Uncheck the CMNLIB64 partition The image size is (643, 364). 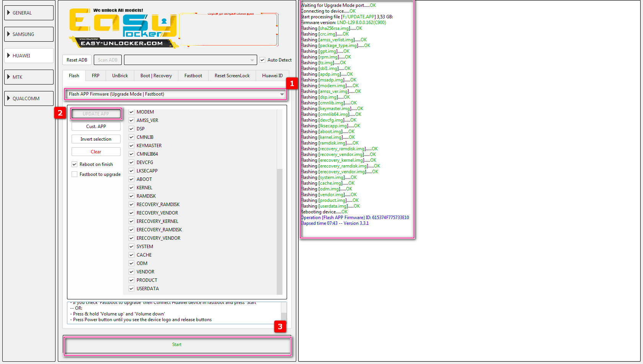pyautogui.click(x=131, y=154)
